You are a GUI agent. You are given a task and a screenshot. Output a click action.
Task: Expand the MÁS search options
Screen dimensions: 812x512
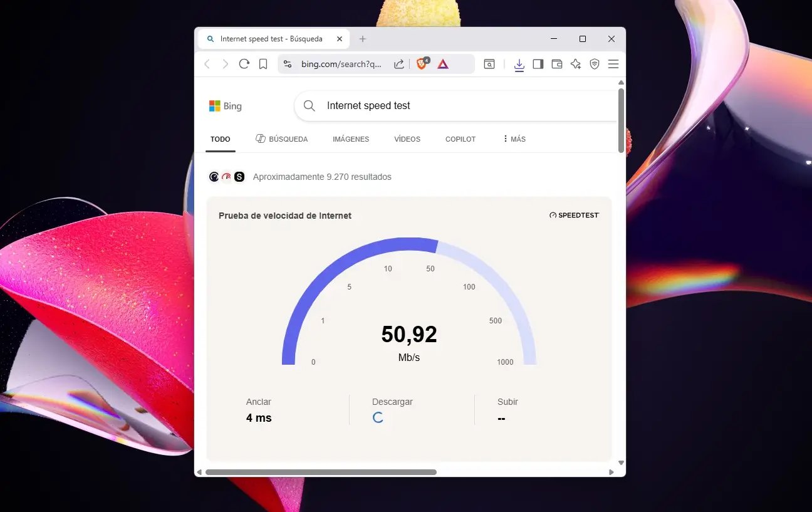tap(514, 139)
